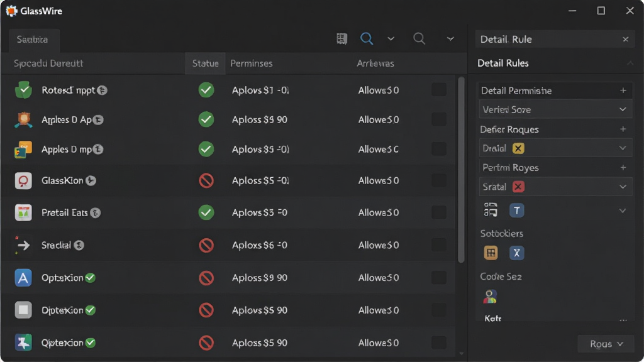The height and width of the screenshot is (362, 644).
Task: Click the 'Allowe$ C' cell
Action: point(378,150)
